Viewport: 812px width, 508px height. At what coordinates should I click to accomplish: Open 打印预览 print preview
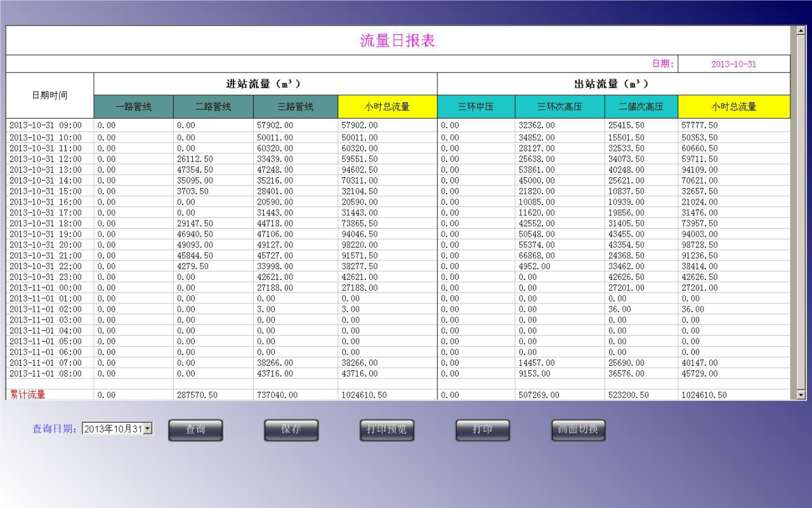387,430
